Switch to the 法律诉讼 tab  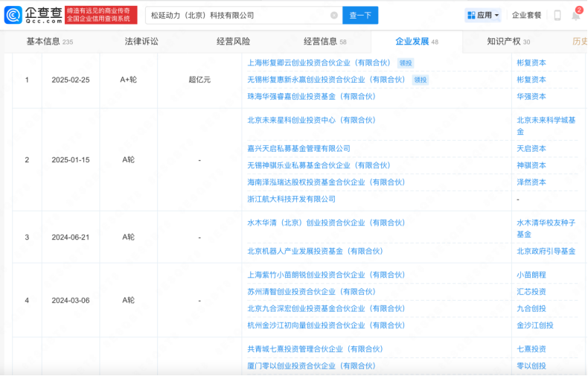pos(141,42)
